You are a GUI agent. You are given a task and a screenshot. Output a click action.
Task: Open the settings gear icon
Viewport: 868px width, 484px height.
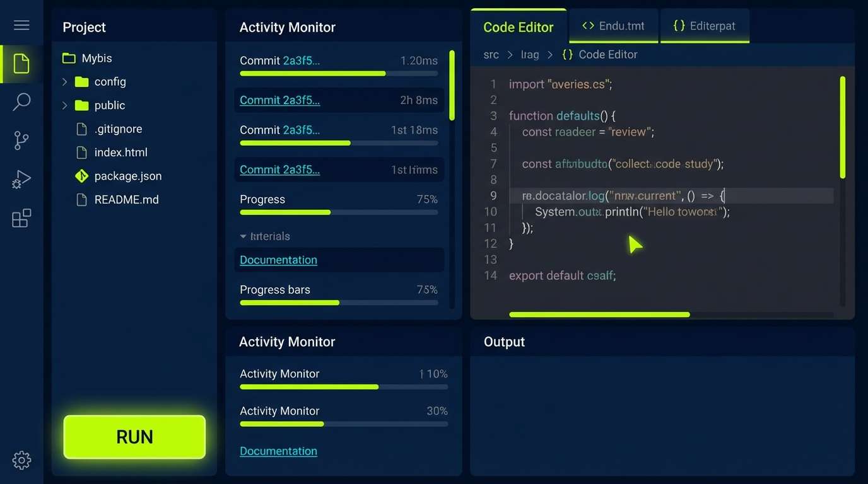[x=21, y=460]
